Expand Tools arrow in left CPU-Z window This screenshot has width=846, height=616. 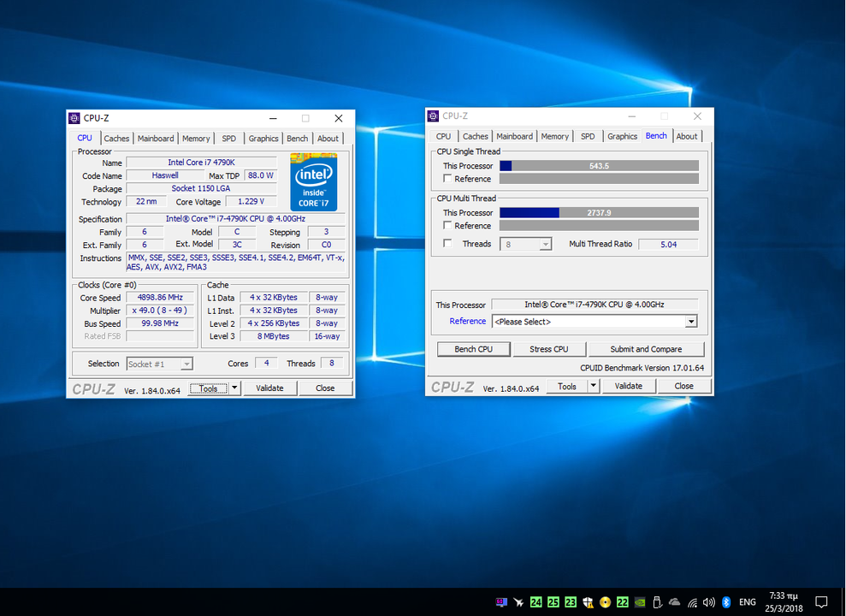(234, 388)
